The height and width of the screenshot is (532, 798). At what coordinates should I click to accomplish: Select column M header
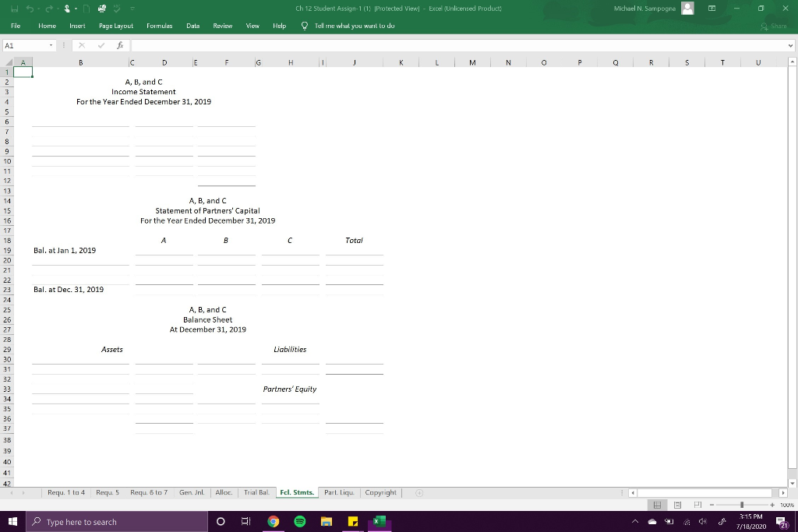(x=472, y=62)
